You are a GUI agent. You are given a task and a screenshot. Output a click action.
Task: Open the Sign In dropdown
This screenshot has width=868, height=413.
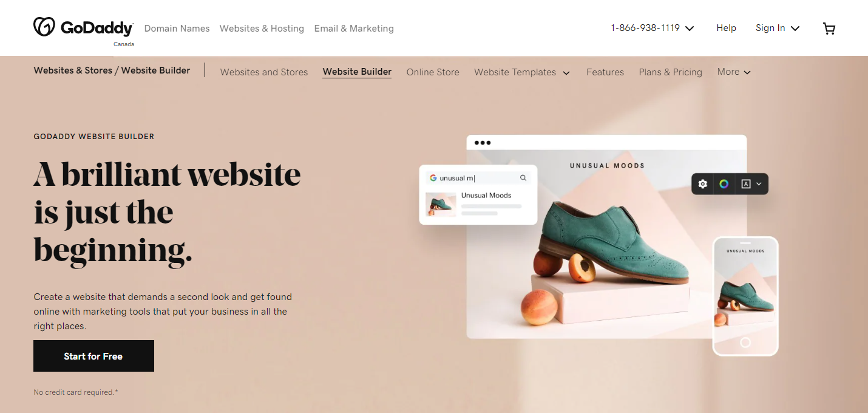coord(778,28)
